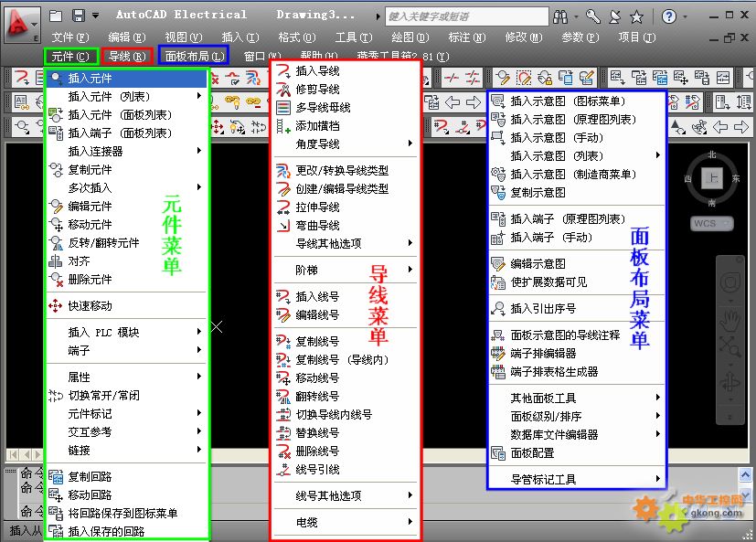Expand the 导线其他选项 submenu arrow

(x=410, y=243)
